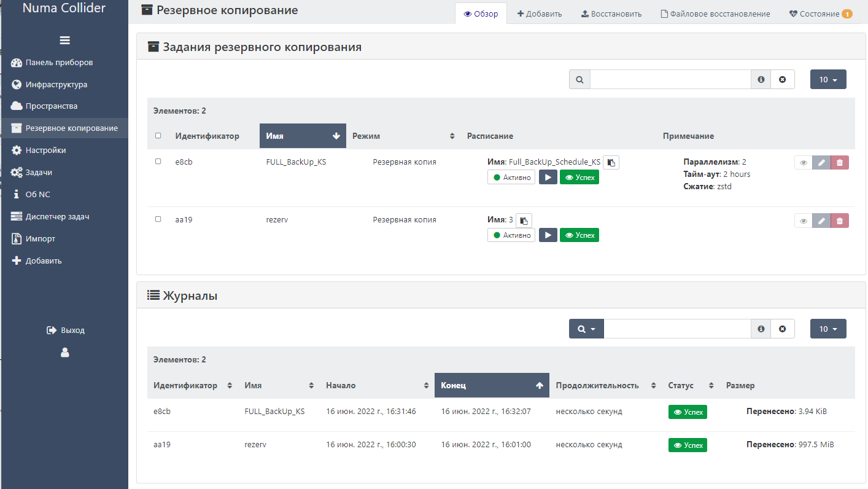Screen dimensions: 868x489
Task: Open Успех status of aa19 log entry
Action: click(x=688, y=445)
